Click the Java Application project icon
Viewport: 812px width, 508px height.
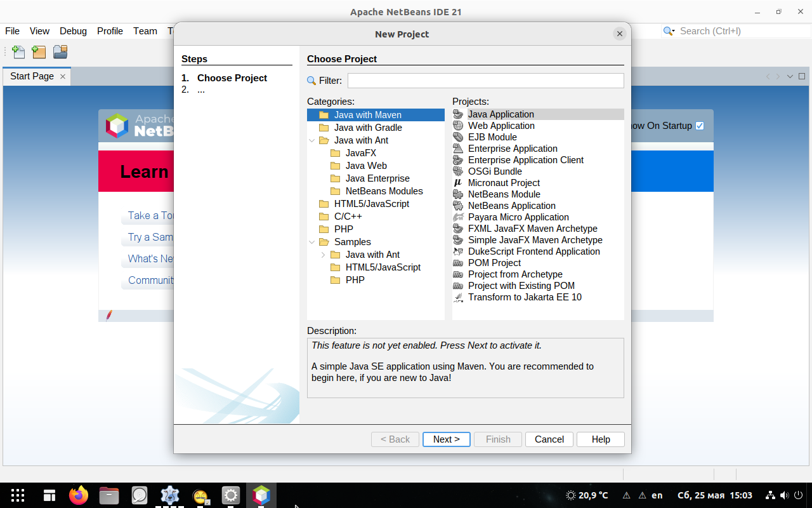(x=458, y=114)
